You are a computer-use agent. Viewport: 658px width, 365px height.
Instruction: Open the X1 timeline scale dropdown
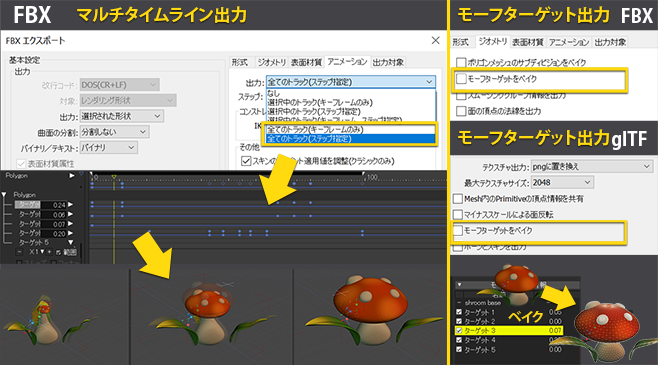coord(37,252)
